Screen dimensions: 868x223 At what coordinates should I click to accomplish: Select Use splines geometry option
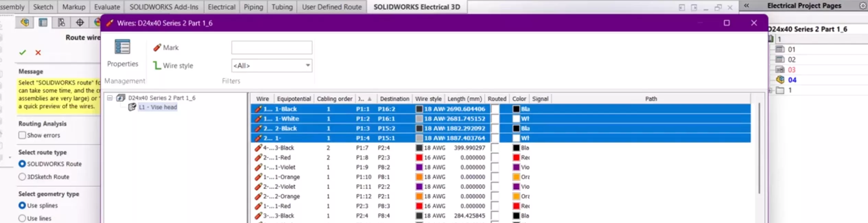click(22, 206)
